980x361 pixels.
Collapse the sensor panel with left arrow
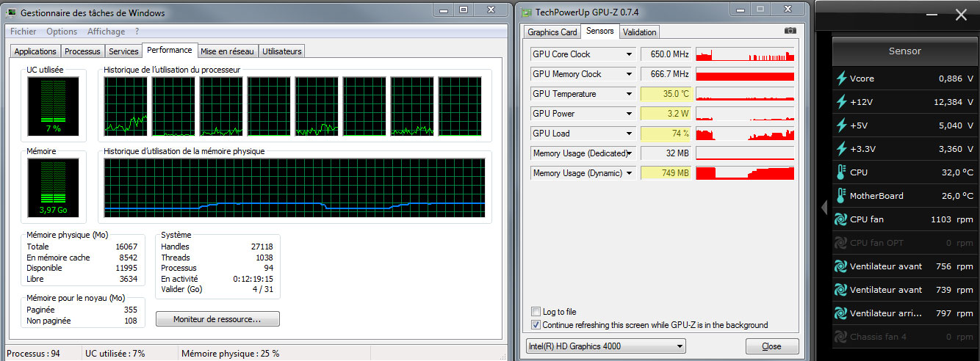[x=824, y=208]
